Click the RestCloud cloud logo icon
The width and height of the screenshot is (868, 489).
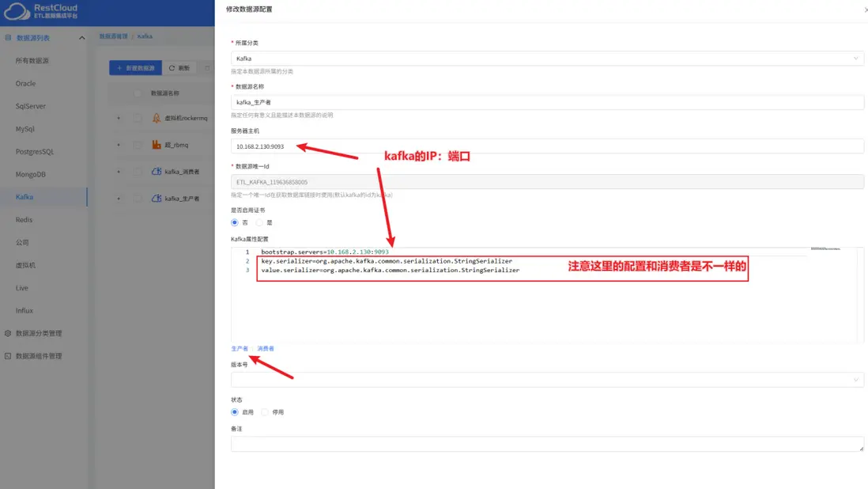[x=17, y=11]
